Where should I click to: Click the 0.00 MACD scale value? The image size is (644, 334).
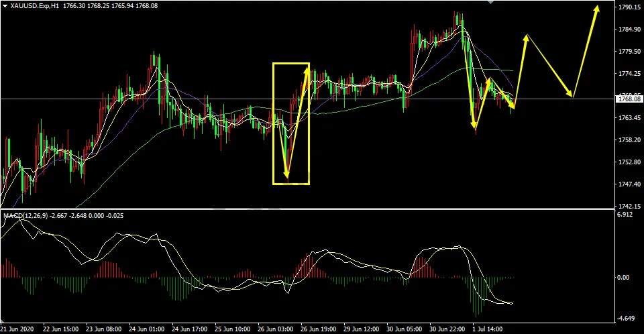coord(623,277)
